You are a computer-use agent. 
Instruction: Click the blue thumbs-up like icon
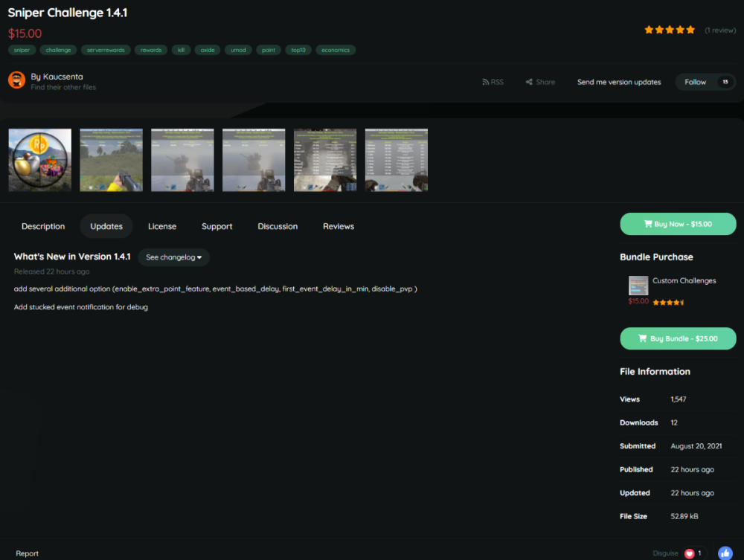point(725,553)
